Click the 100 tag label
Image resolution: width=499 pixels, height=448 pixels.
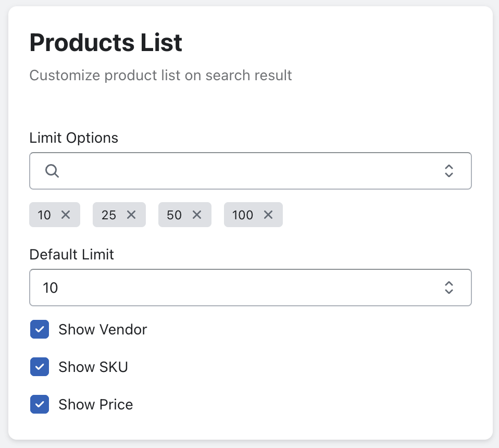pyautogui.click(x=243, y=215)
